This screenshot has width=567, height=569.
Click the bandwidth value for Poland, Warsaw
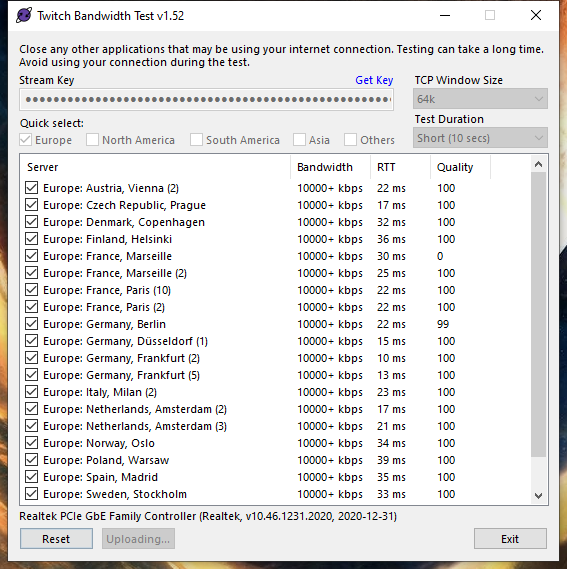tap(330, 460)
